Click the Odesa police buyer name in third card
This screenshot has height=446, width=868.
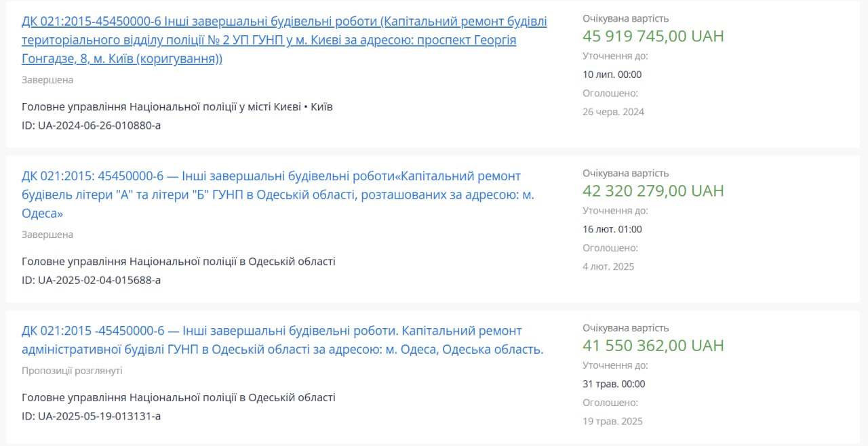tap(178, 397)
